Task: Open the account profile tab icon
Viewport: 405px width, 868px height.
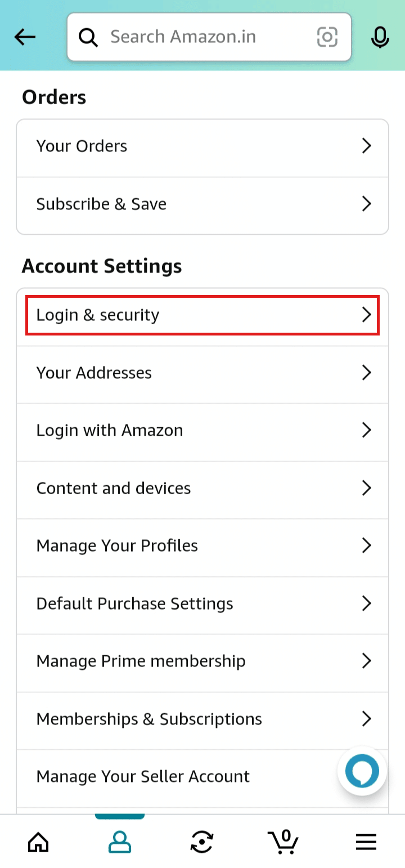Action: point(120,842)
